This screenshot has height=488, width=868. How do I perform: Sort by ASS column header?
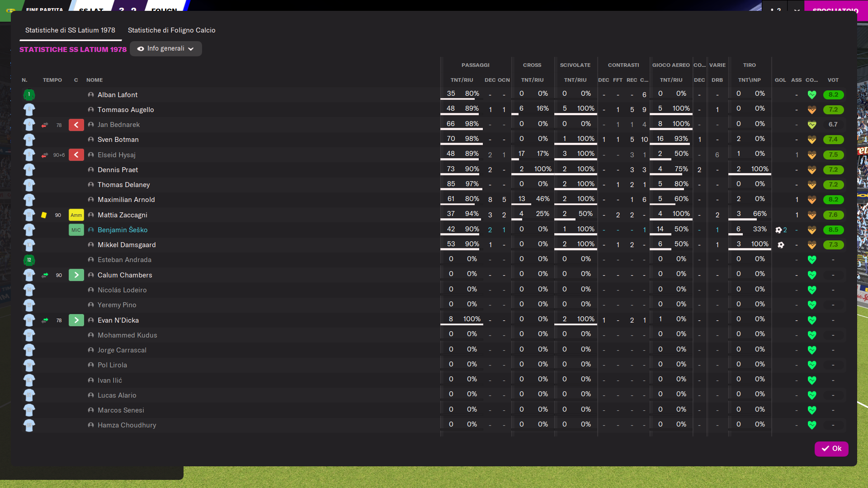[x=797, y=80]
